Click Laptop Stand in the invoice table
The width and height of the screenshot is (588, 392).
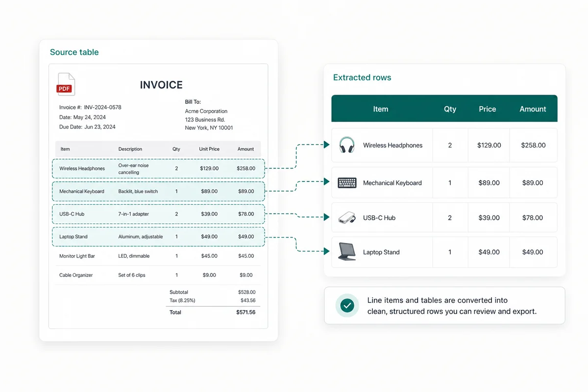(x=73, y=237)
